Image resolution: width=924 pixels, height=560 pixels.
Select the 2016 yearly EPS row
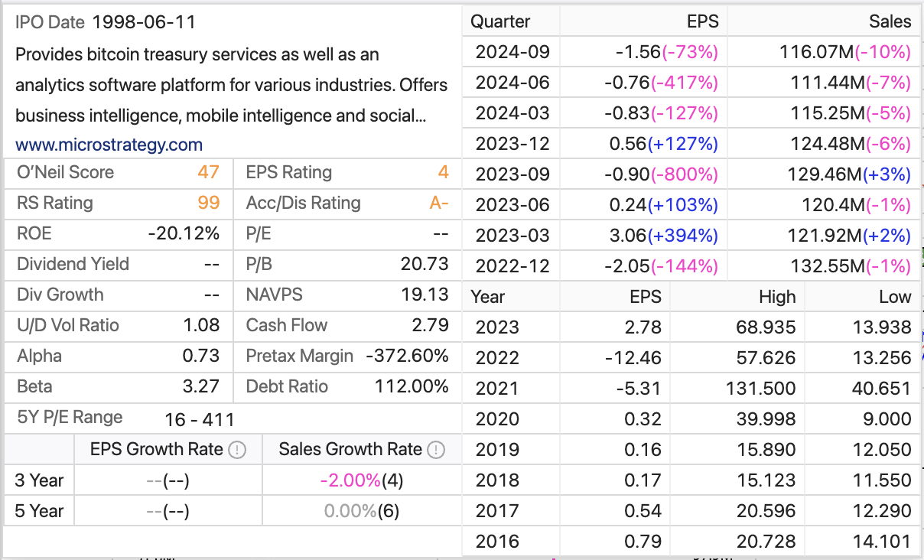tap(688, 541)
